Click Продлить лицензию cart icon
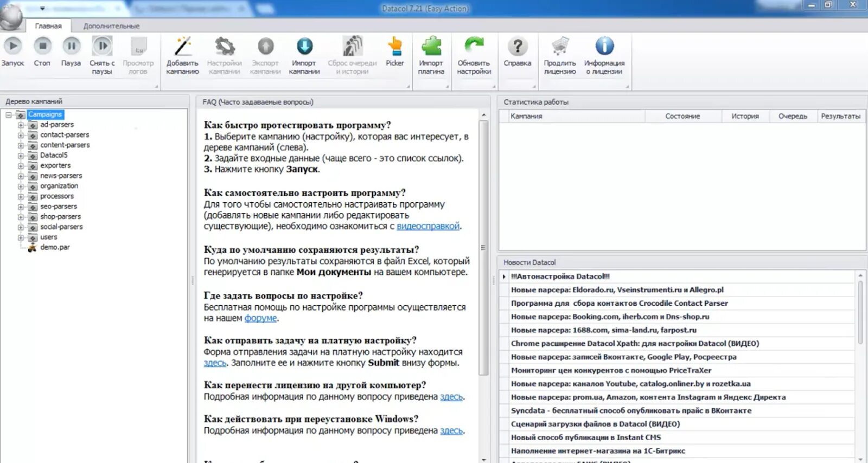Viewport: 868px width, 463px height. [x=560, y=46]
